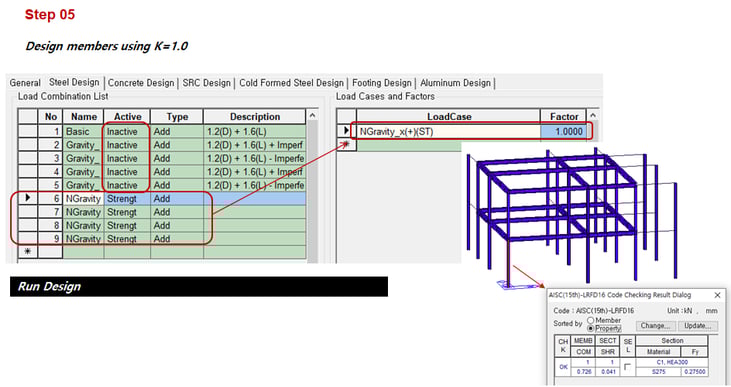Select the NGravity_x(+)(ST) load case cell

click(x=448, y=131)
